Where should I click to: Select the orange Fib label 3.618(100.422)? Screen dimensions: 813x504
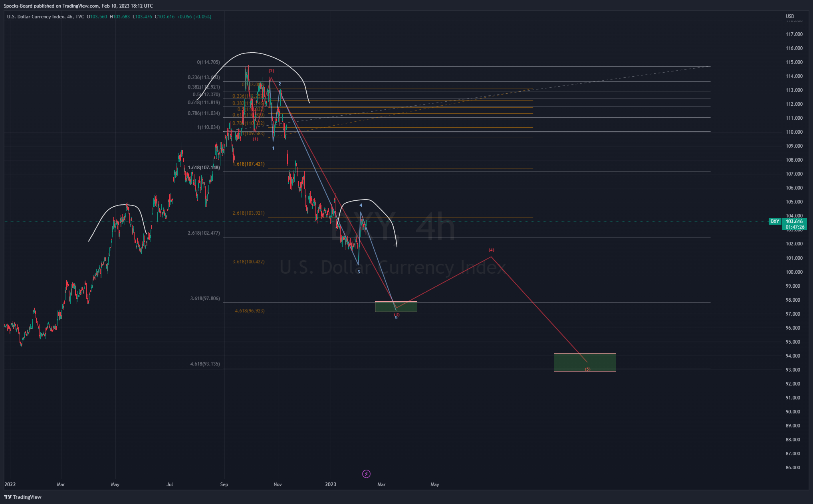pos(248,262)
